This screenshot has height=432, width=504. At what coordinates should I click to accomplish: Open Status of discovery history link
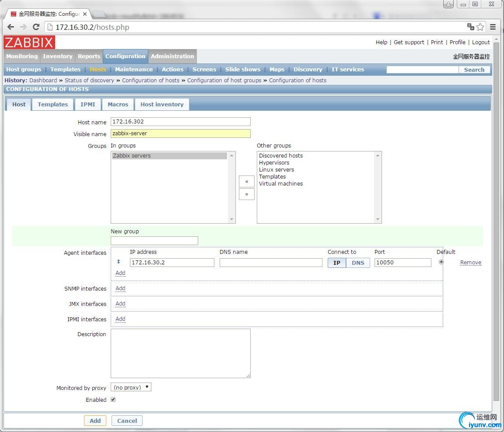pos(89,81)
